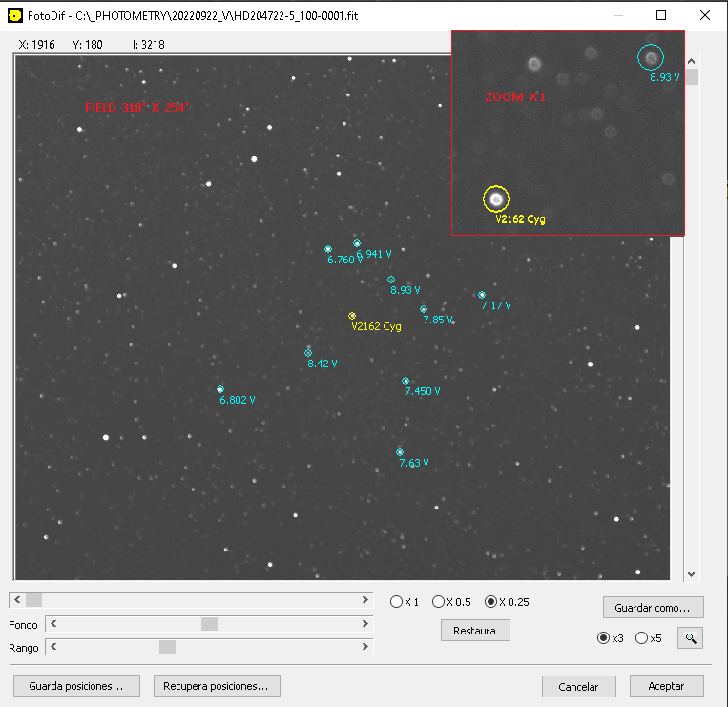
Task: Click the 7.85 V comparison star marker
Action: [x=424, y=309]
